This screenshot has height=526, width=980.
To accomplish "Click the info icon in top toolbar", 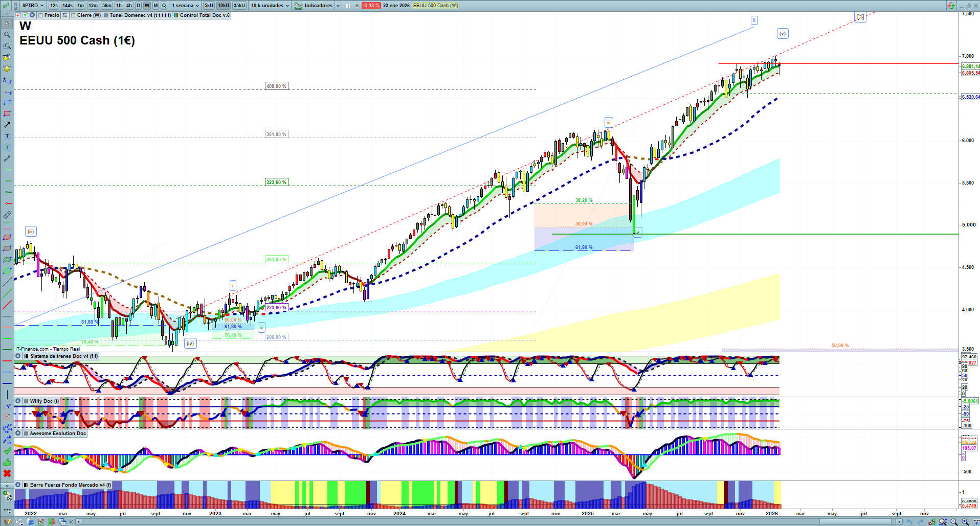I will tap(348, 6).
